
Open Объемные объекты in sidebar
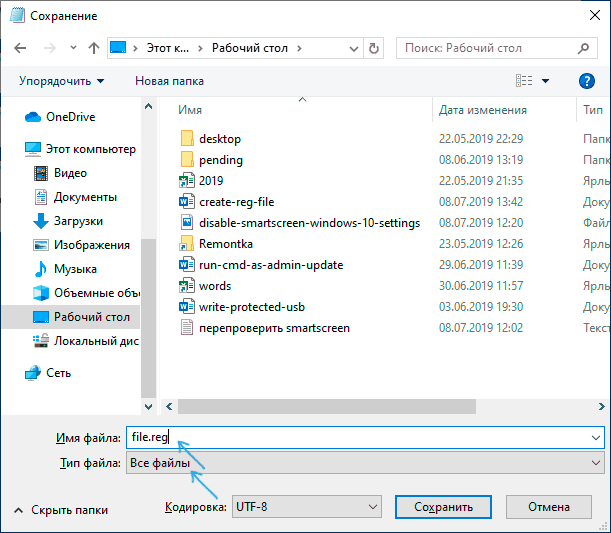(x=86, y=293)
